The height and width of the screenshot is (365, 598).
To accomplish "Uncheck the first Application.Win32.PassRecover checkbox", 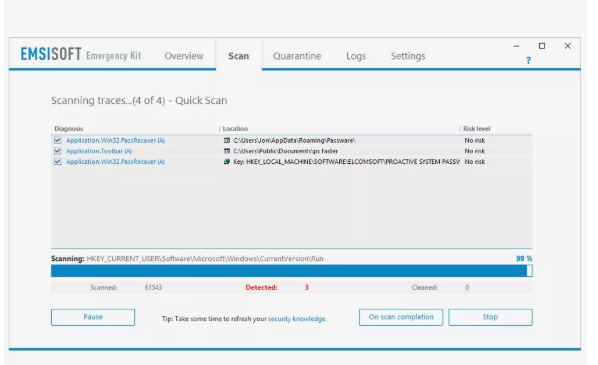I will point(58,140).
